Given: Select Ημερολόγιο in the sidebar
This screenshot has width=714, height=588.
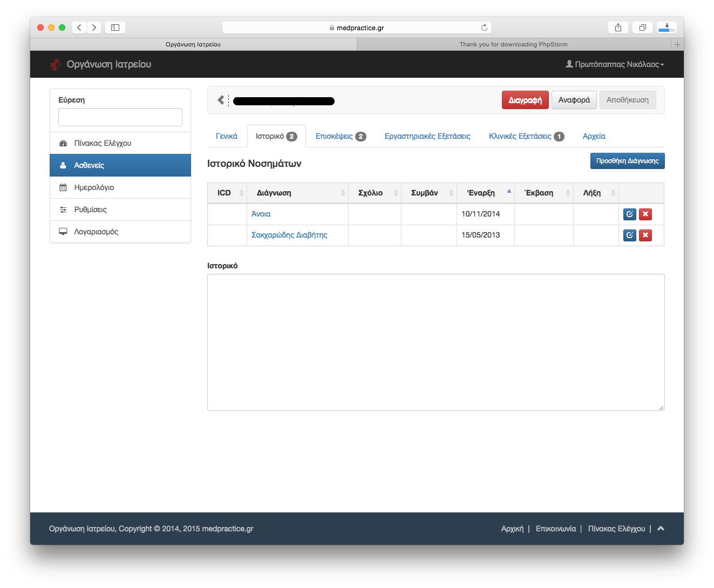Looking at the screenshot, I should tap(94, 187).
